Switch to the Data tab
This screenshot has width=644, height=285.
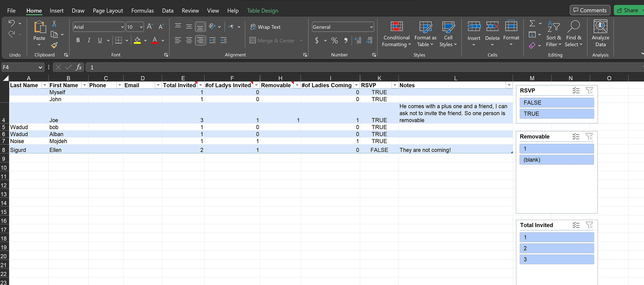(x=167, y=11)
